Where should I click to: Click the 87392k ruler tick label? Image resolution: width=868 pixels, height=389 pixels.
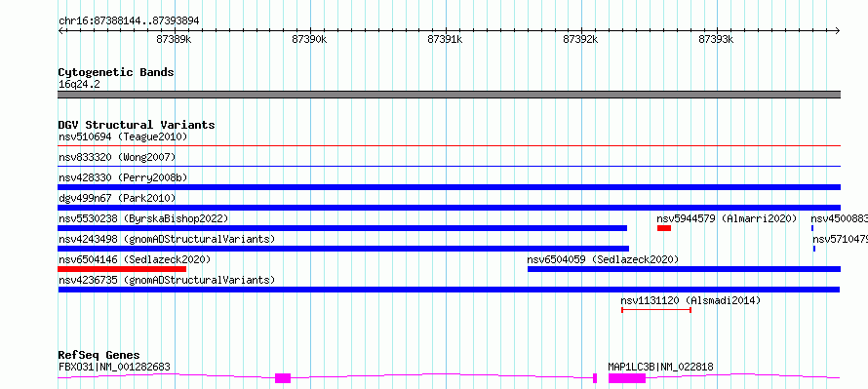580,39
